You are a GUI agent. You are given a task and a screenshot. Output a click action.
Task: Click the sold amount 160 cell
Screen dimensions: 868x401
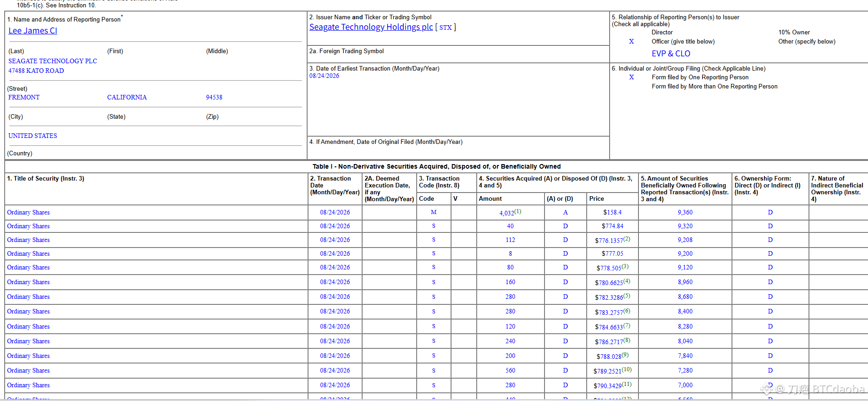(x=510, y=282)
